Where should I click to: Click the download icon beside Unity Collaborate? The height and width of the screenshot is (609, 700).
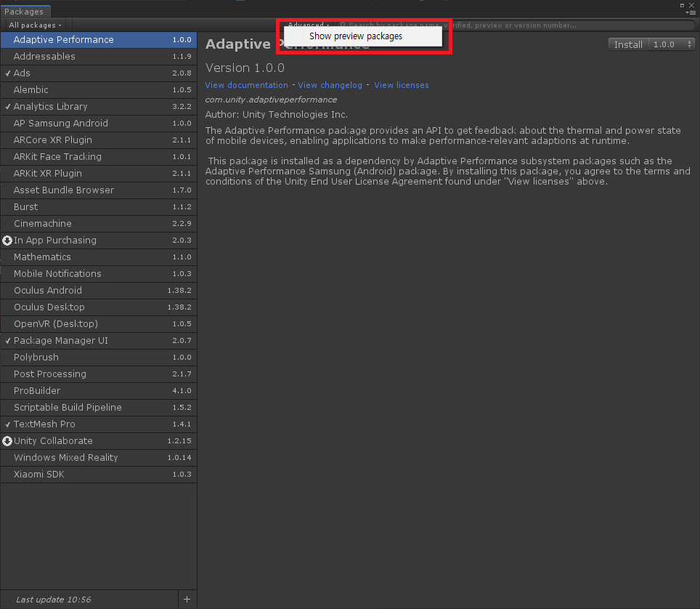[x=7, y=441]
